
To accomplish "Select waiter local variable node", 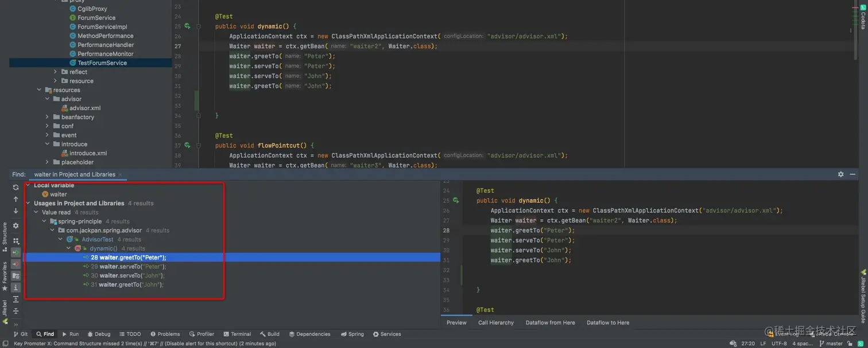I will pyautogui.click(x=54, y=194).
